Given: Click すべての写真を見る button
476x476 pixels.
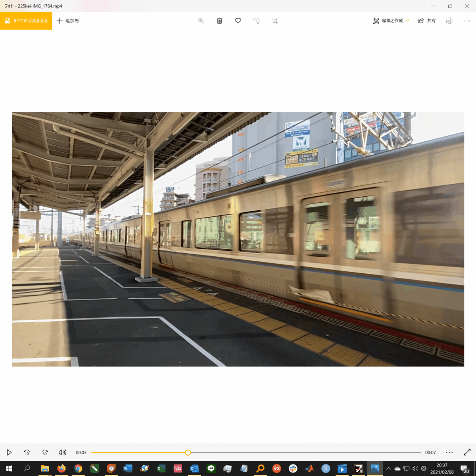Looking at the screenshot, I should (26, 21).
